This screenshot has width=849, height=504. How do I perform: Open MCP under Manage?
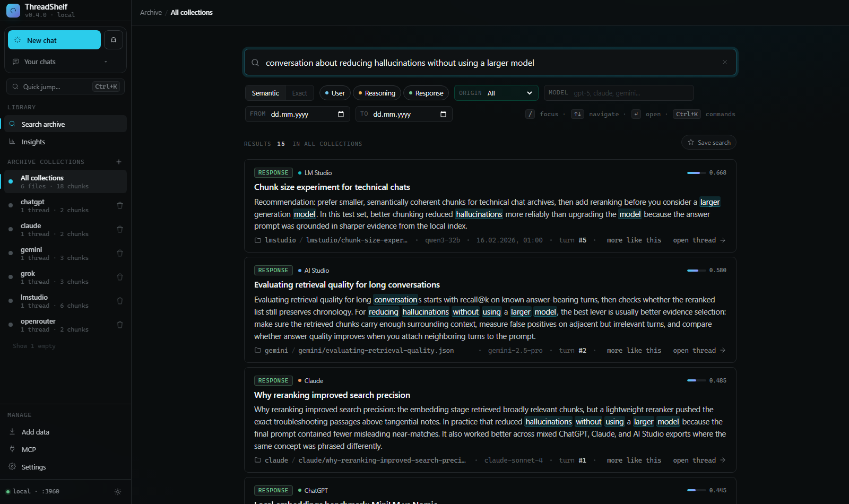pyautogui.click(x=66, y=449)
